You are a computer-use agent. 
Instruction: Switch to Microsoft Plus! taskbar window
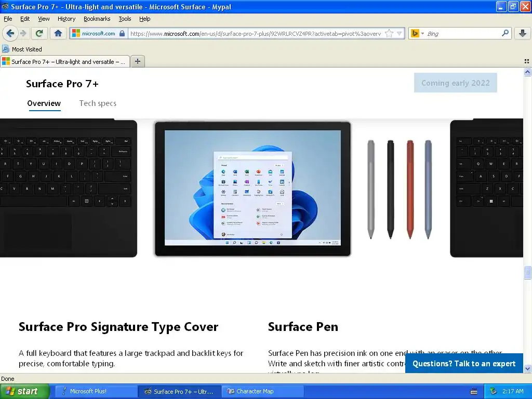[96, 391]
